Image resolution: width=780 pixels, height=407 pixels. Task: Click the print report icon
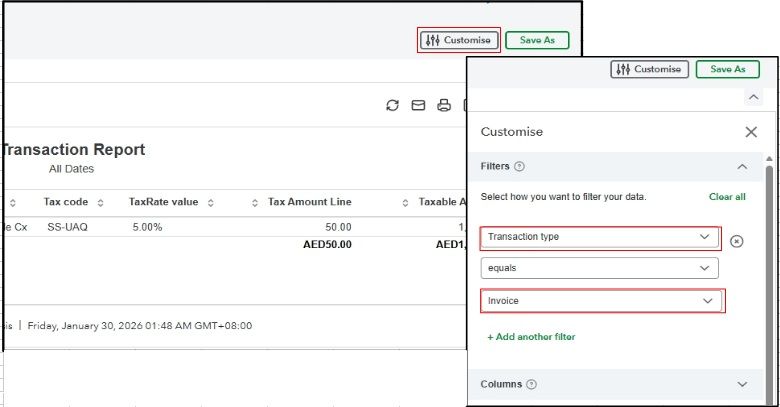(445, 105)
